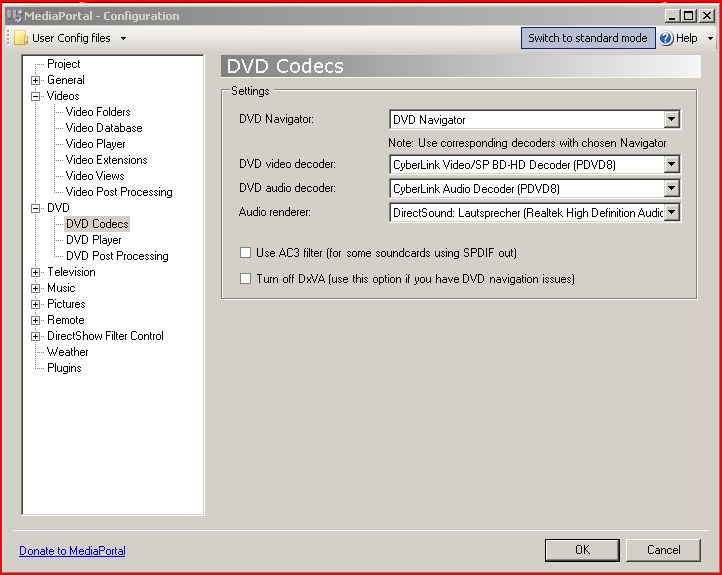Select DVD Player in the tree
The width and height of the screenshot is (722, 575).
point(94,240)
